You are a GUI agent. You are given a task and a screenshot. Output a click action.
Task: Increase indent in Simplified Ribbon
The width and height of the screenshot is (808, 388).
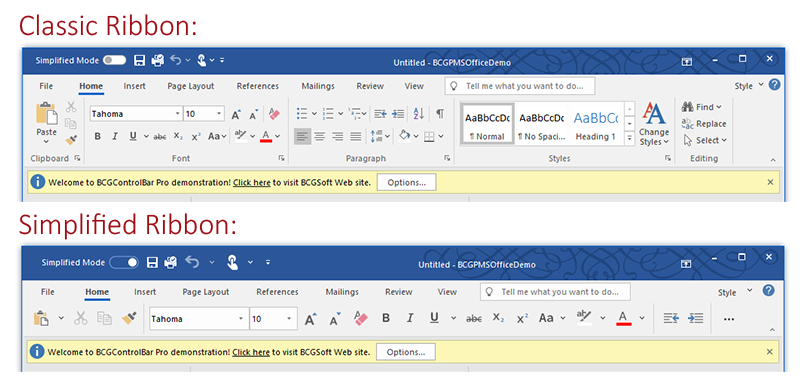coord(695,318)
